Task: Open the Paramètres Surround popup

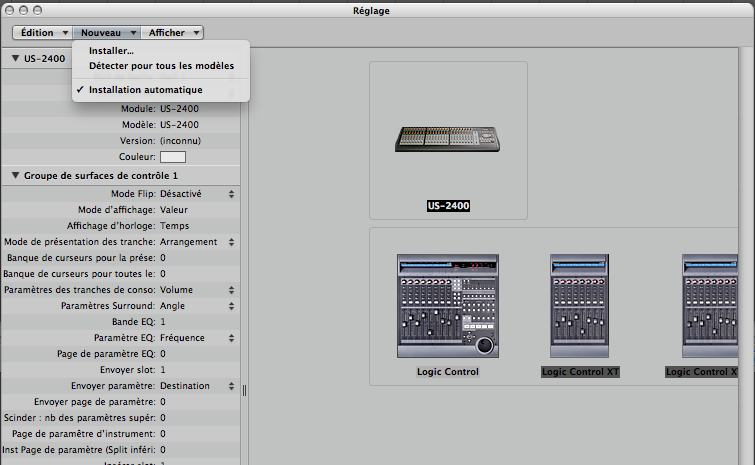Action: (x=232, y=306)
